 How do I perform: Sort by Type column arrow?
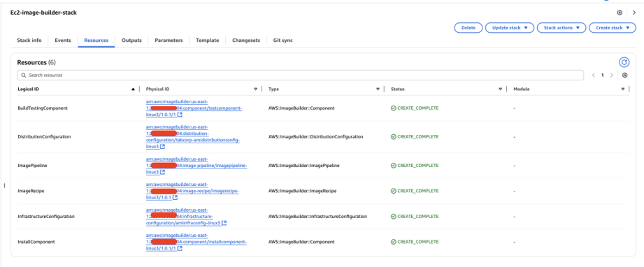378,89
